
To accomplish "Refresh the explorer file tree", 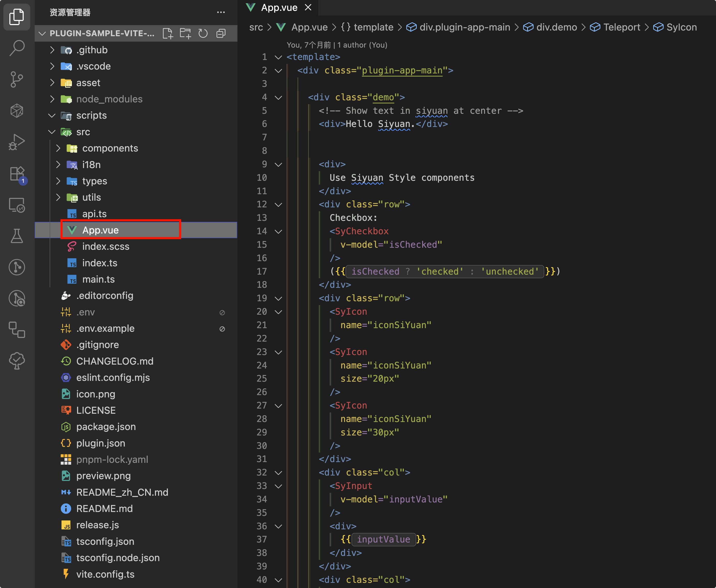I will [x=203, y=33].
